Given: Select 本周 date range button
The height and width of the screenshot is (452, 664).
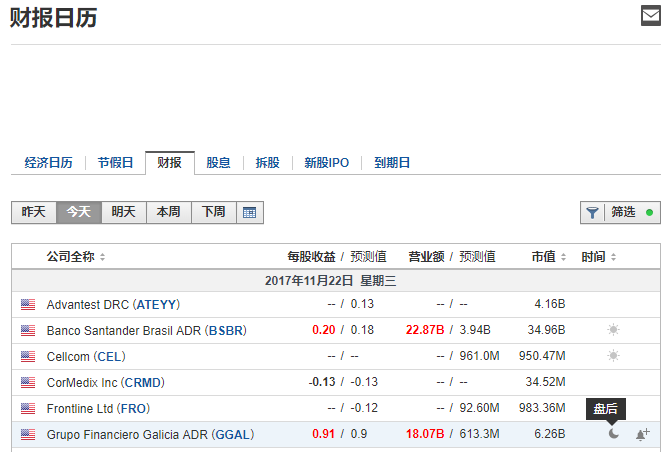Looking at the screenshot, I should point(169,212).
